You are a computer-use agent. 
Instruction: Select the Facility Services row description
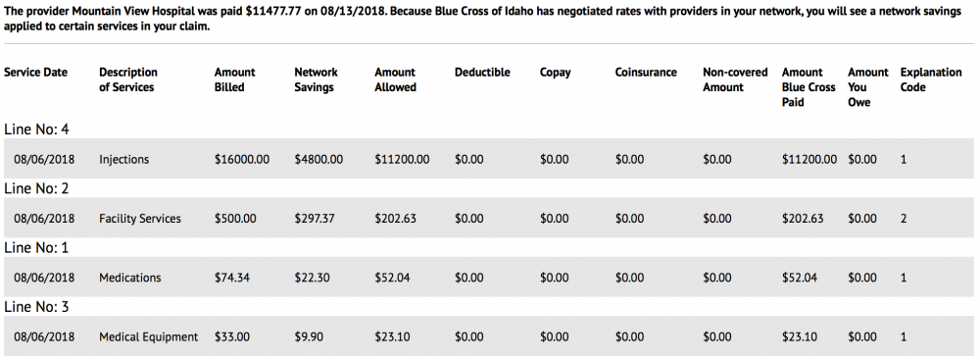tap(140, 219)
